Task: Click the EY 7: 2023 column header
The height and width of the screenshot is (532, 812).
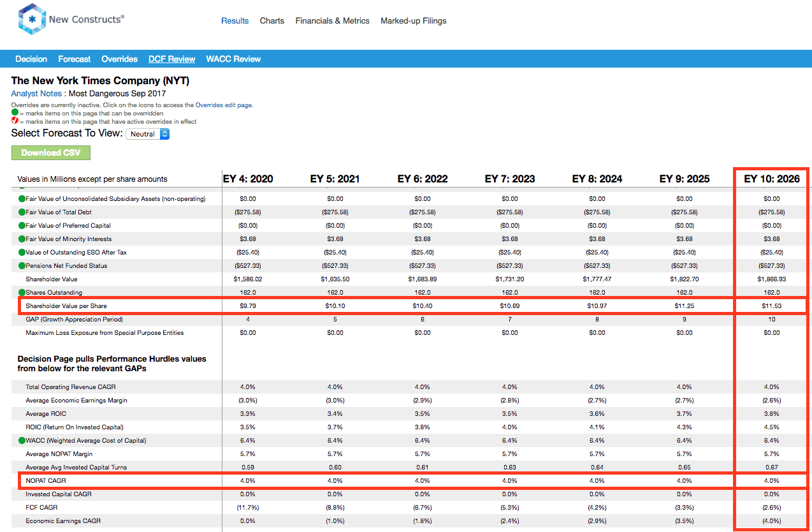Action: [x=510, y=179]
